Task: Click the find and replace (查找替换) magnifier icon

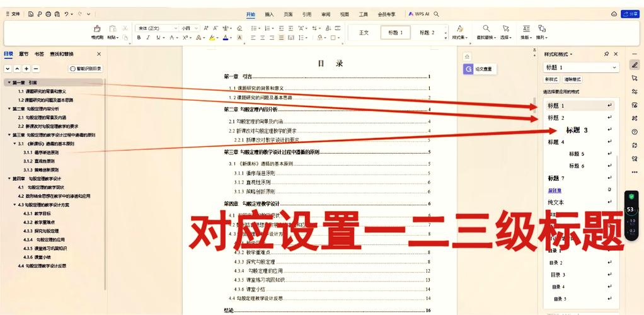Action: point(486,30)
